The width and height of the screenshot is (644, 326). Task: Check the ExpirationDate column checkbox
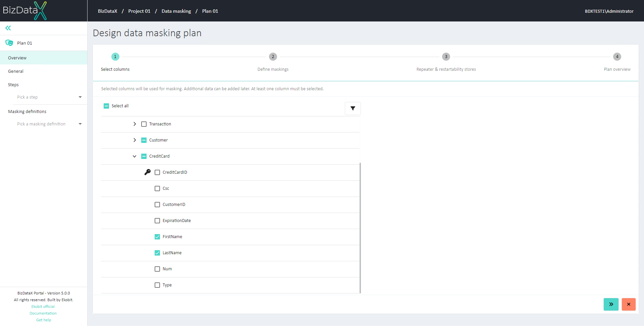click(157, 221)
